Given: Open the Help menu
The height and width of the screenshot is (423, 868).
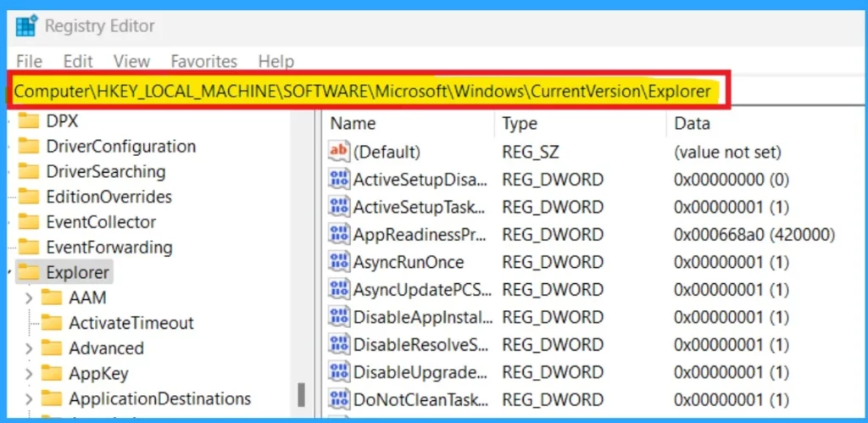Looking at the screenshot, I should click(x=276, y=61).
